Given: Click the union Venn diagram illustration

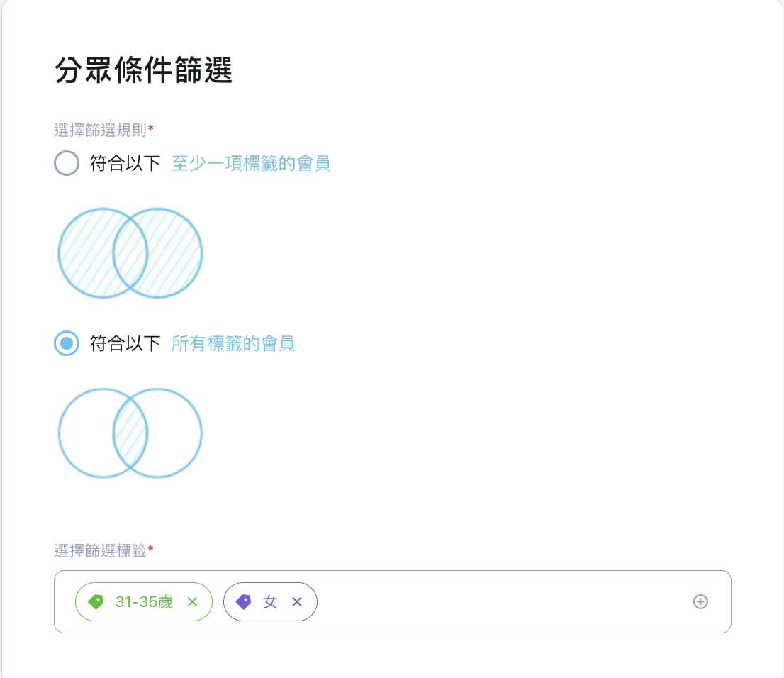Looking at the screenshot, I should point(130,253).
